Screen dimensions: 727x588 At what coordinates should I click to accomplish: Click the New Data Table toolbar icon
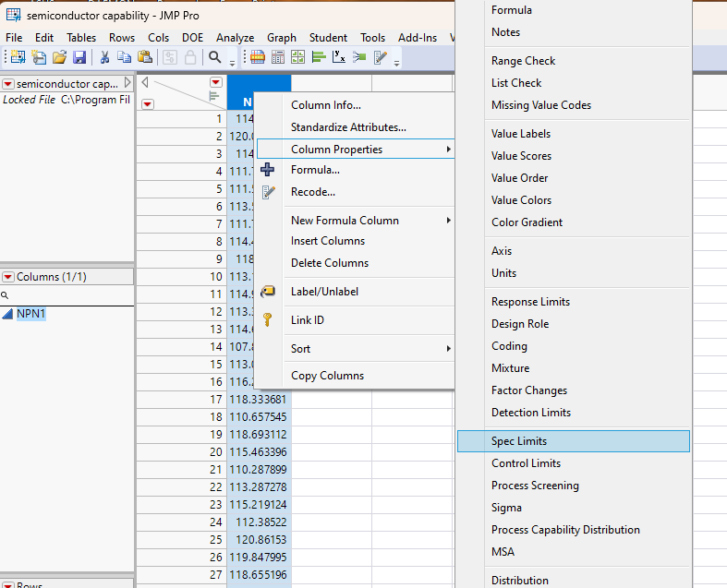pos(18,57)
